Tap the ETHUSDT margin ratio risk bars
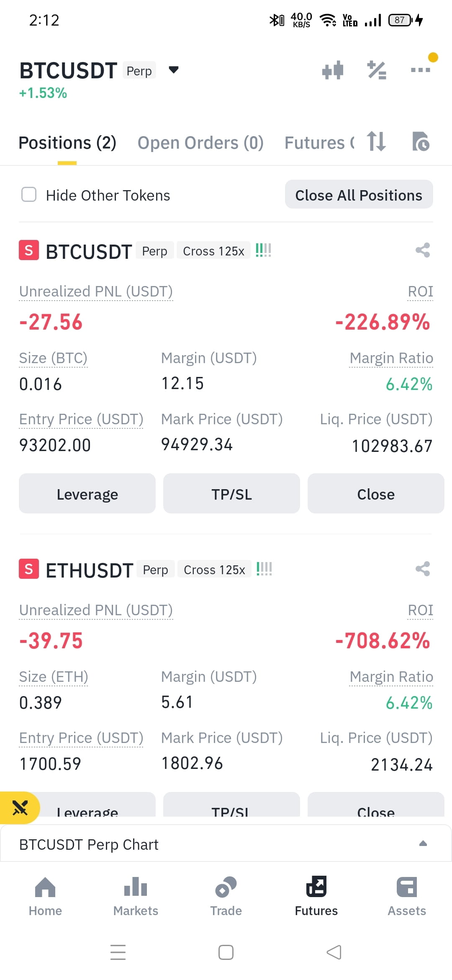The width and height of the screenshot is (452, 980). coord(264,569)
